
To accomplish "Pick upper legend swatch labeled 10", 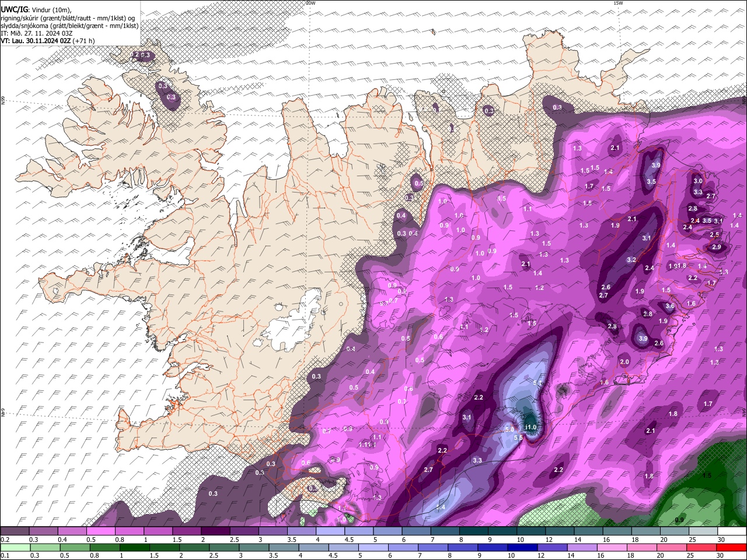I will 531,531.
